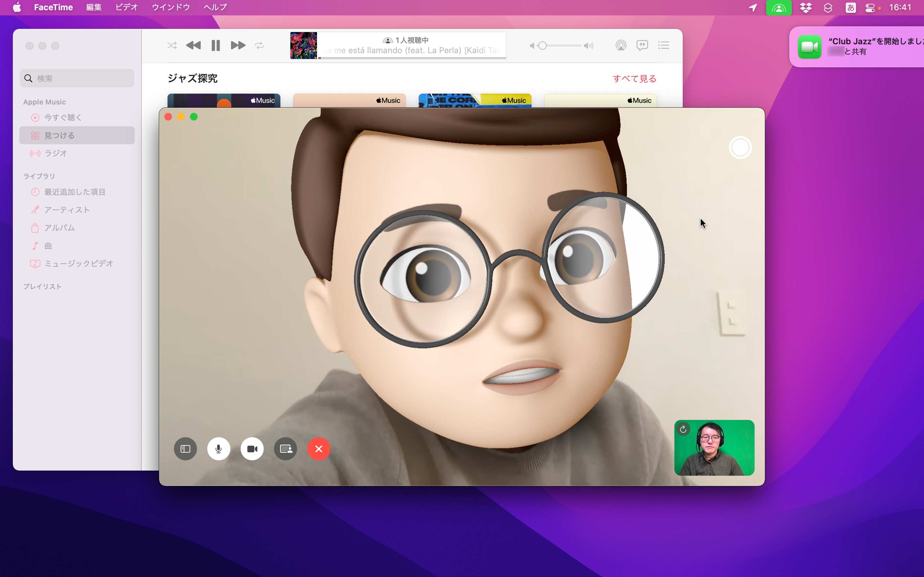Toggle FaceTime camera on/off
Image resolution: width=924 pixels, height=577 pixels.
(x=252, y=449)
